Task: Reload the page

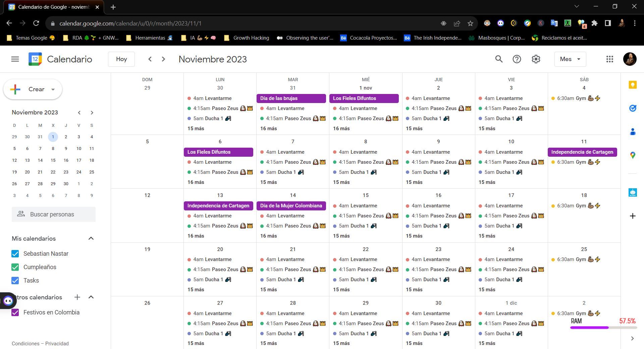Action: point(36,23)
